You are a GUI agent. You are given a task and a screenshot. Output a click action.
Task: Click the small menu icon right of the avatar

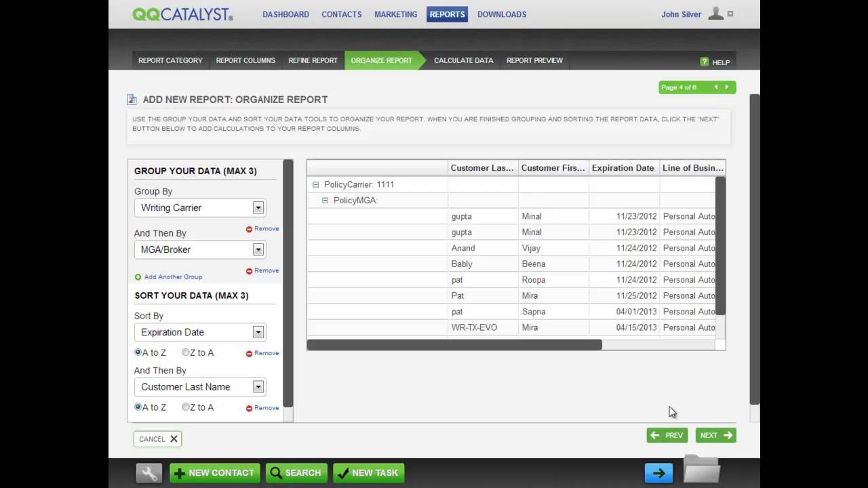click(730, 14)
